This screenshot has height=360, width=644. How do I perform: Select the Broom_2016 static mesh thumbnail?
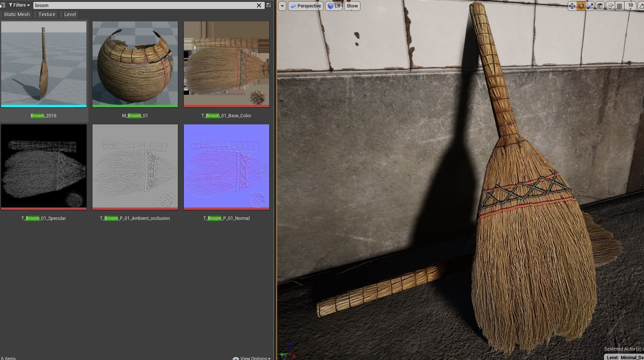click(x=44, y=64)
